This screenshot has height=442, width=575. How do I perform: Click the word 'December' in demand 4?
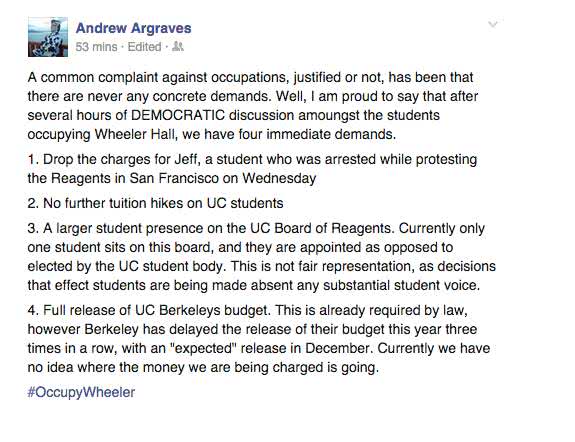338,348
